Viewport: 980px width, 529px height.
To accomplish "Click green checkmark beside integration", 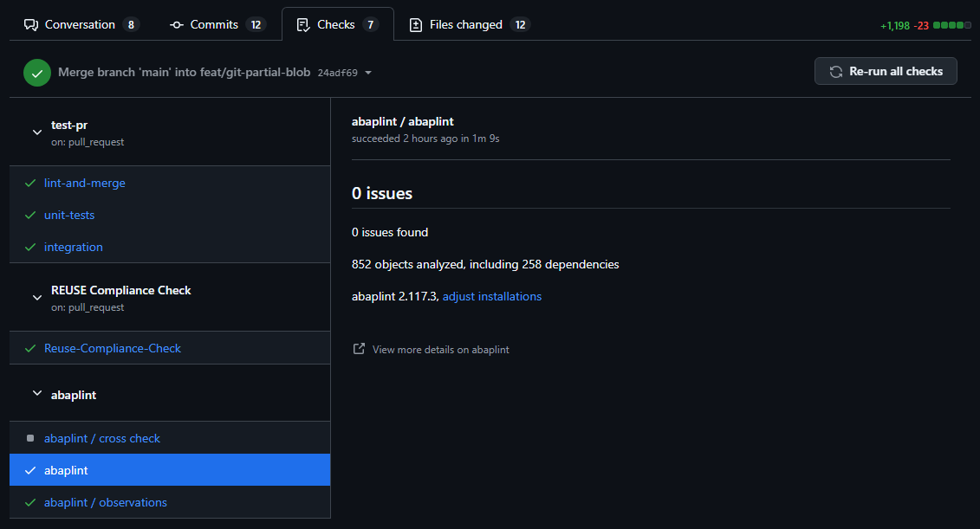I will click(30, 247).
